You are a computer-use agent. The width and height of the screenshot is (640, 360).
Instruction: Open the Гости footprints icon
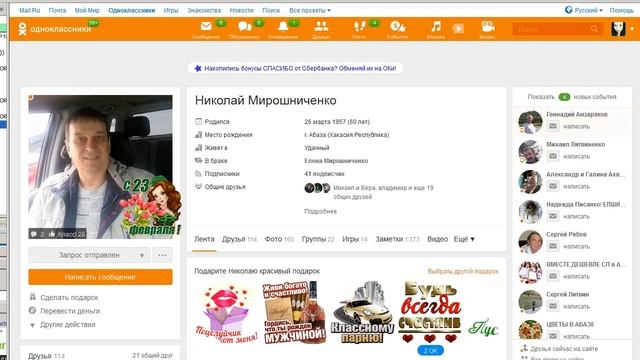pos(359,27)
